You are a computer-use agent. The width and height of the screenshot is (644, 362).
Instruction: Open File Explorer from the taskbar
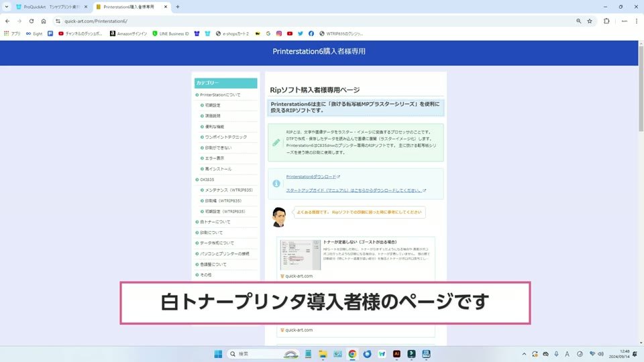point(323,354)
